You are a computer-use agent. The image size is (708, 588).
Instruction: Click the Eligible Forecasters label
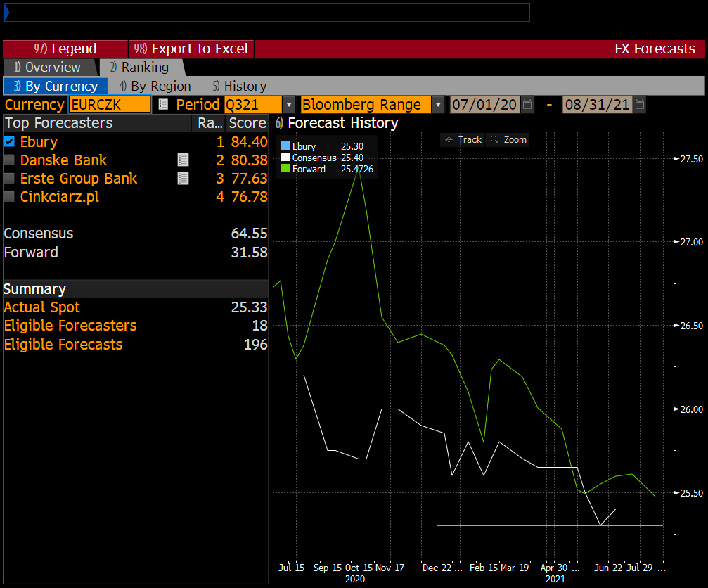[x=70, y=325]
